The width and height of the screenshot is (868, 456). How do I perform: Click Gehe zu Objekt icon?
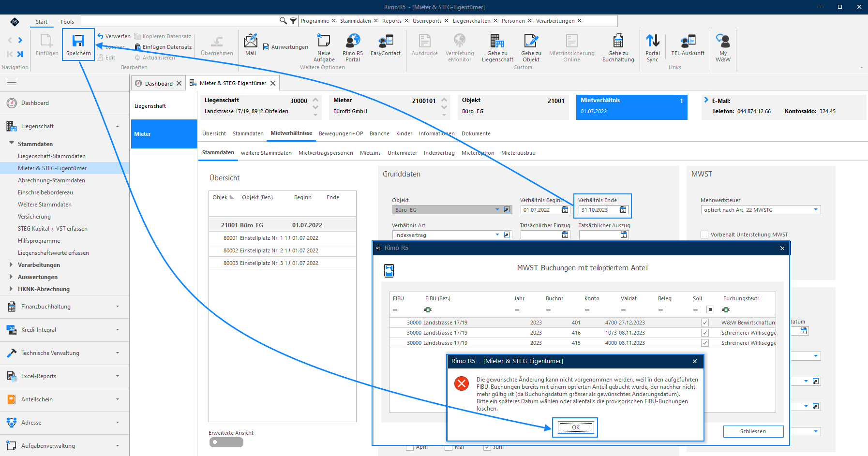pos(531,41)
